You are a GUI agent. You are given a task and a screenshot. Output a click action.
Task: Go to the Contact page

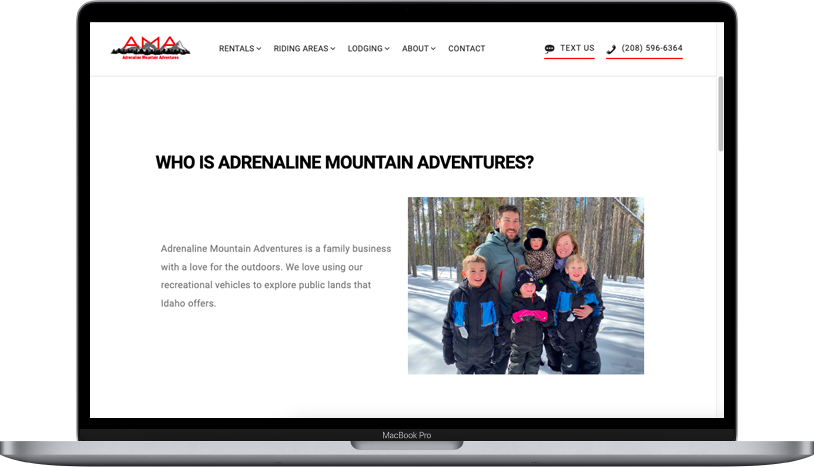[467, 49]
